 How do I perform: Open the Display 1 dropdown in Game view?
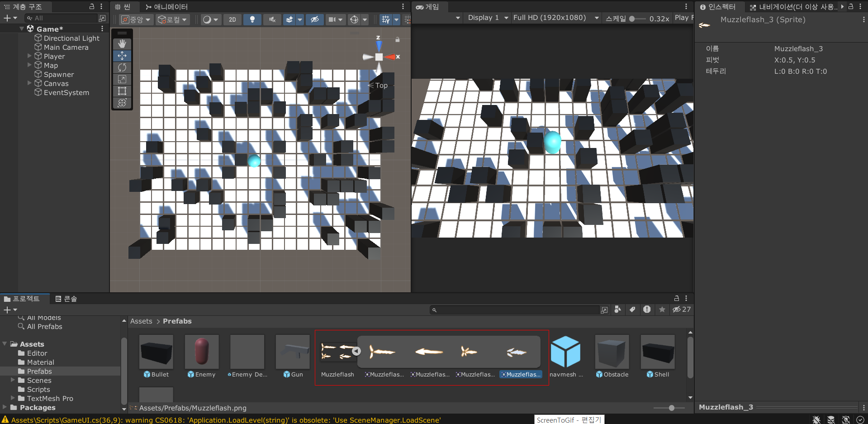[x=488, y=18]
